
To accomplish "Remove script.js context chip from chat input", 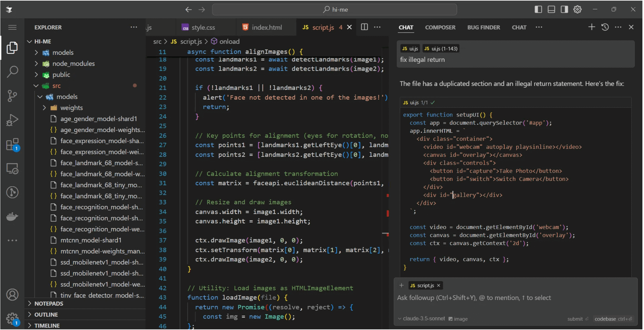I will (x=439, y=285).
